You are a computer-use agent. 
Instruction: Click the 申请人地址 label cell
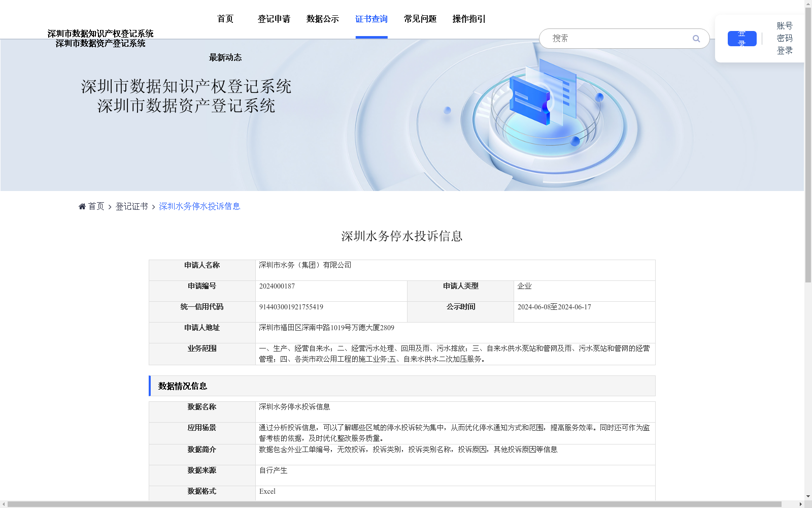click(202, 333)
